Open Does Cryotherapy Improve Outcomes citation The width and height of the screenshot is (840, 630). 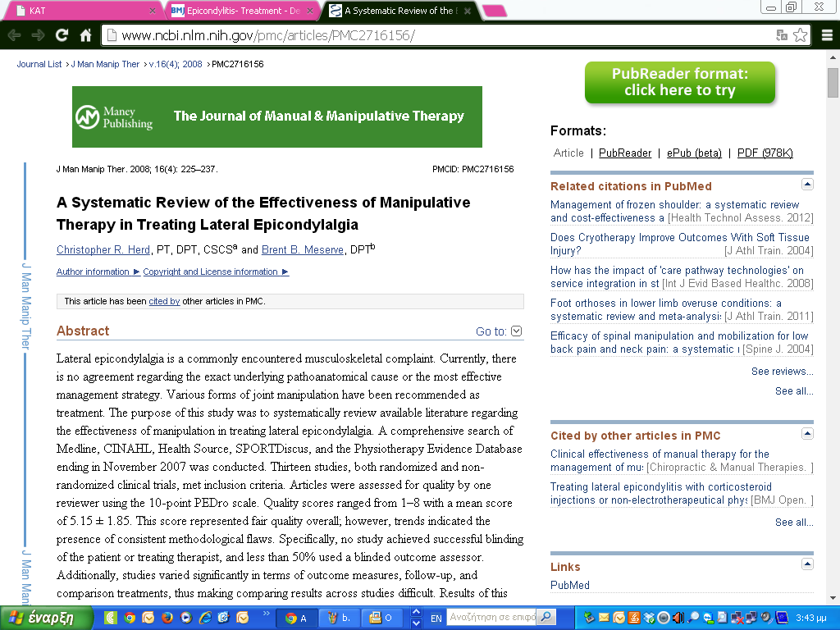(679, 244)
